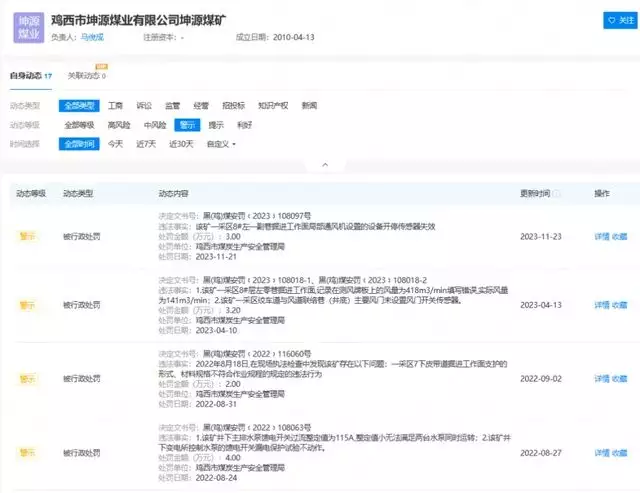Open 自定义 time range dropdown

pyautogui.click(x=221, y=144)
